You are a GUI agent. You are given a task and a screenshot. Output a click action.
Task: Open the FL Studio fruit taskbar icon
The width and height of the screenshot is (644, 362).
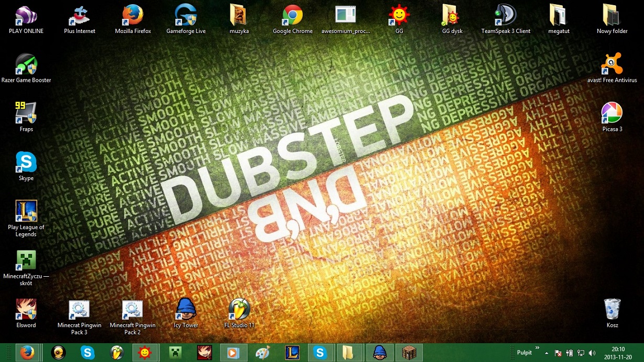[x=117, y=353]
